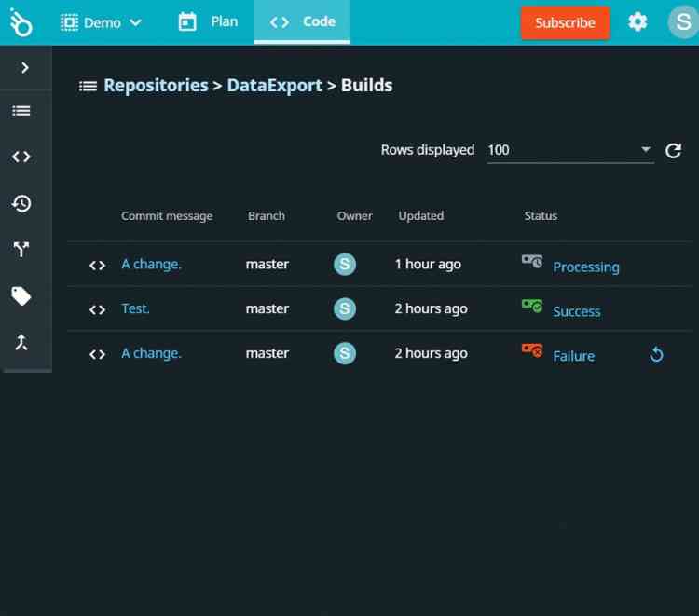This screenshot has height=616, width=699.
Task: Click the Commit message column header
Action: click(167, 216)
